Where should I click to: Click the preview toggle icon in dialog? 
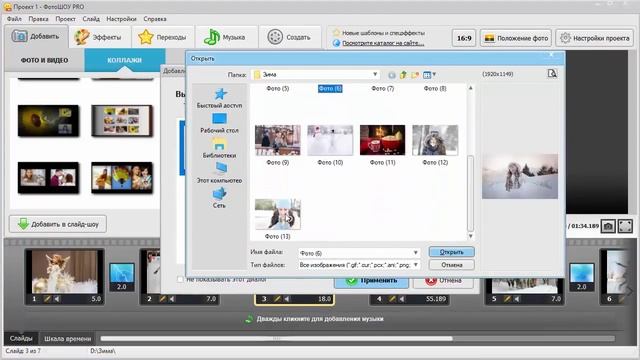tap(552, 73)
